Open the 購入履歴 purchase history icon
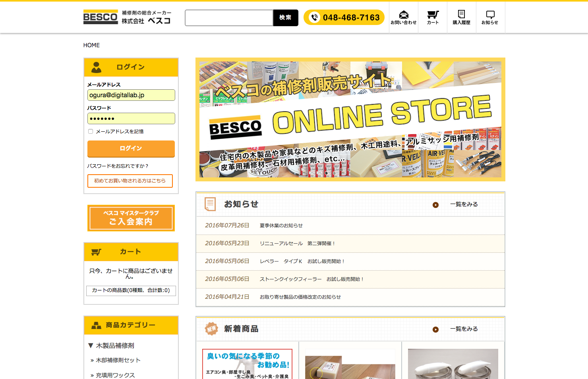 (461, 17)
